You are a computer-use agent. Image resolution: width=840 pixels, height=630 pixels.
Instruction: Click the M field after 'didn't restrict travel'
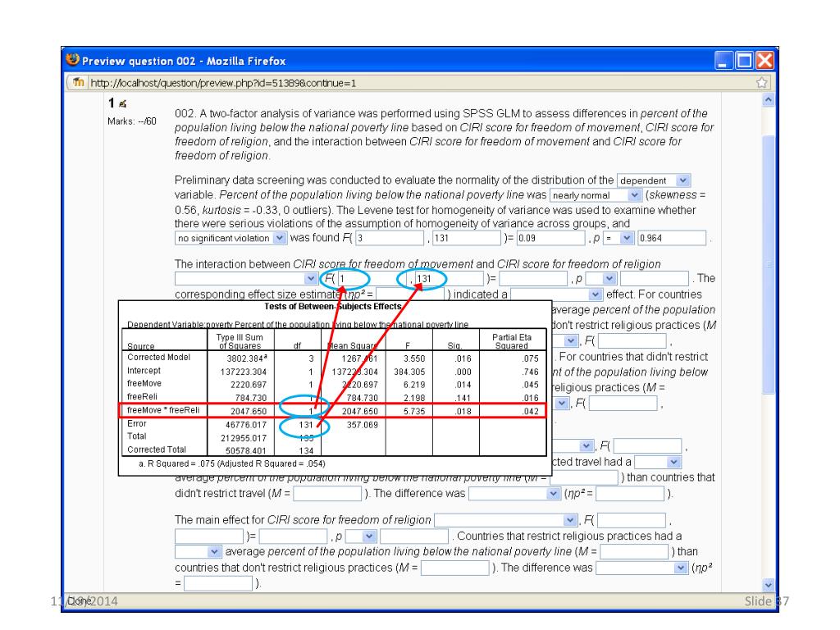327,493
